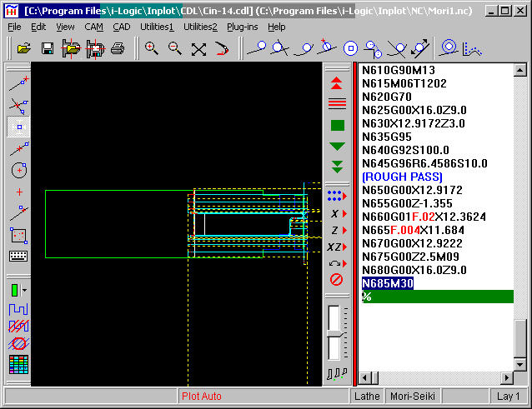Click the printer icon in toolbar
Image resolution: width=532 pixels, height=409 pixels.
118,48
